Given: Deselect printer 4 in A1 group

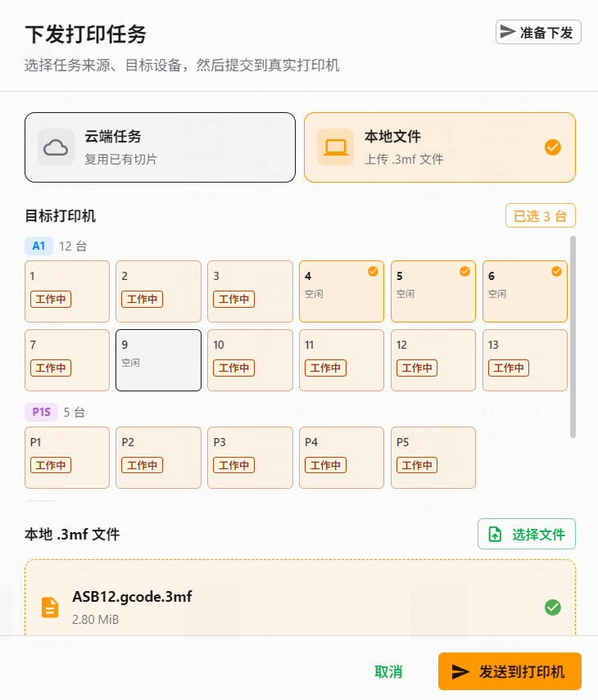Looking at the screenshot, I should pyautogui.click(x=342, y=291).
